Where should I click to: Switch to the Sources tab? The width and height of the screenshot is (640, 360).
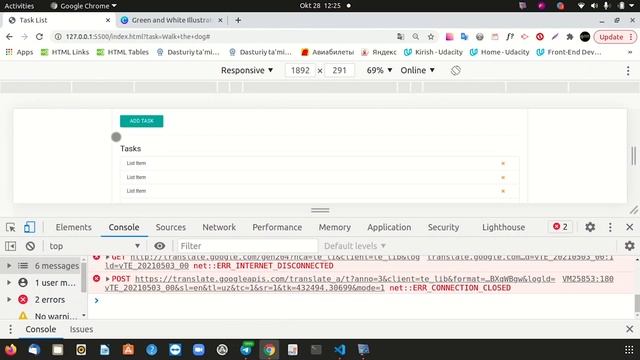171,227
